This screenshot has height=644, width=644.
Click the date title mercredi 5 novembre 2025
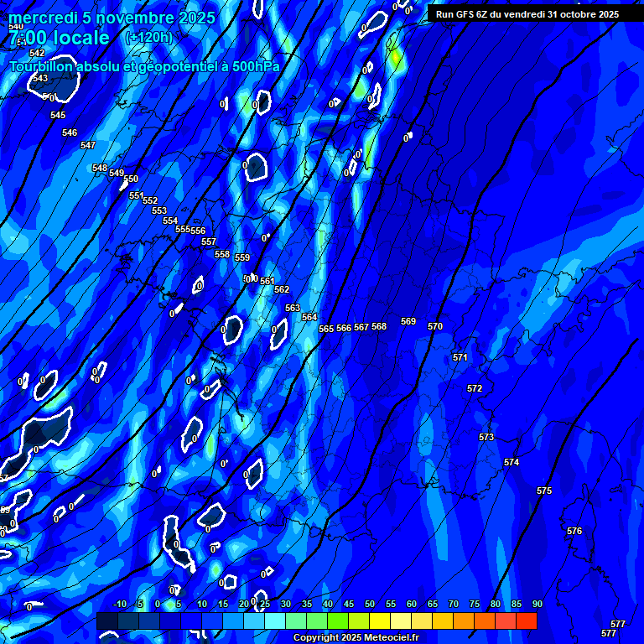pos(112,18)
